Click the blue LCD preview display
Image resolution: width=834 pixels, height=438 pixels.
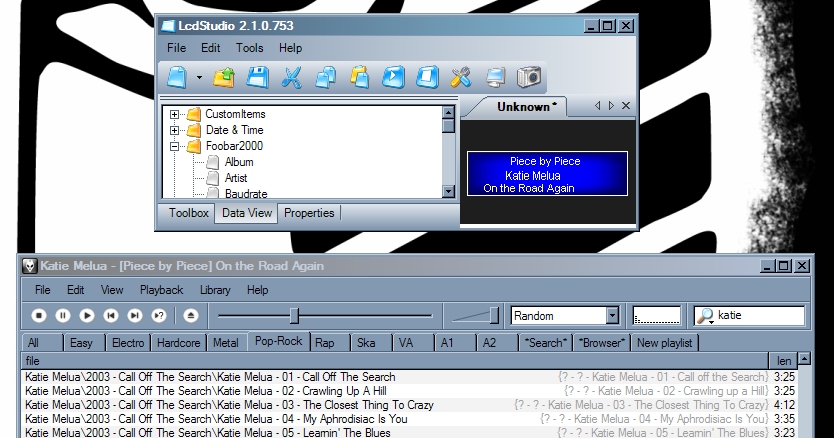click(x=547, y=173)
